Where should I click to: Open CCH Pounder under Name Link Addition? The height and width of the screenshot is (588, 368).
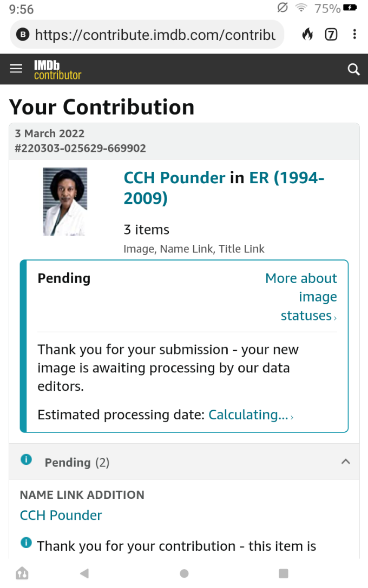(61, 515)
